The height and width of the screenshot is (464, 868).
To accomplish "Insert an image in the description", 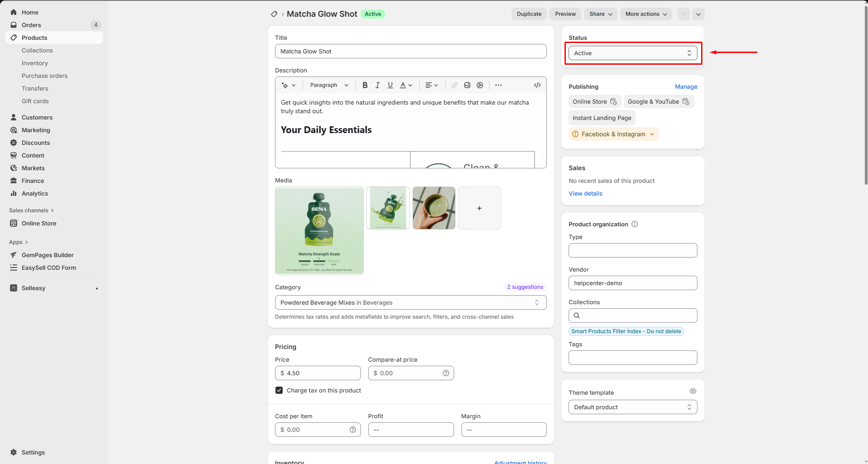I will pyautogui.click(x=467, y=85).
